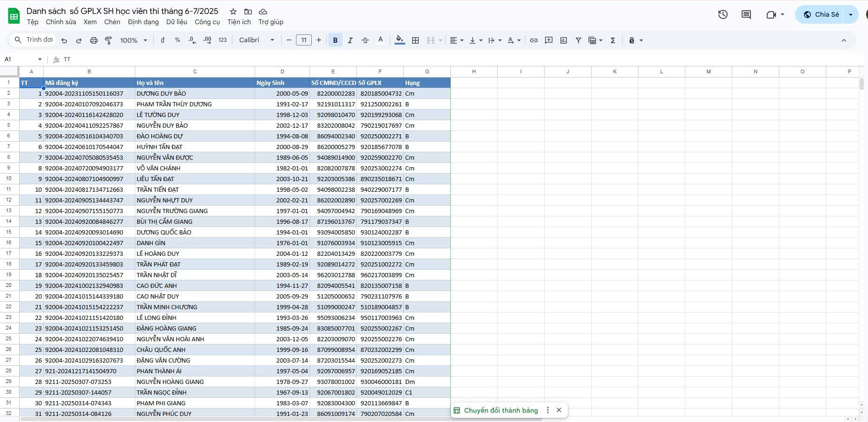Open fill color picker
This screenshot has height=422, width=868.
[x=400, y=40]
